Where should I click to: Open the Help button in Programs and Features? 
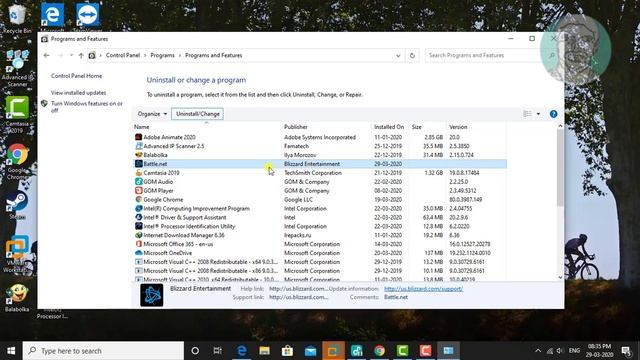[553, 114]
